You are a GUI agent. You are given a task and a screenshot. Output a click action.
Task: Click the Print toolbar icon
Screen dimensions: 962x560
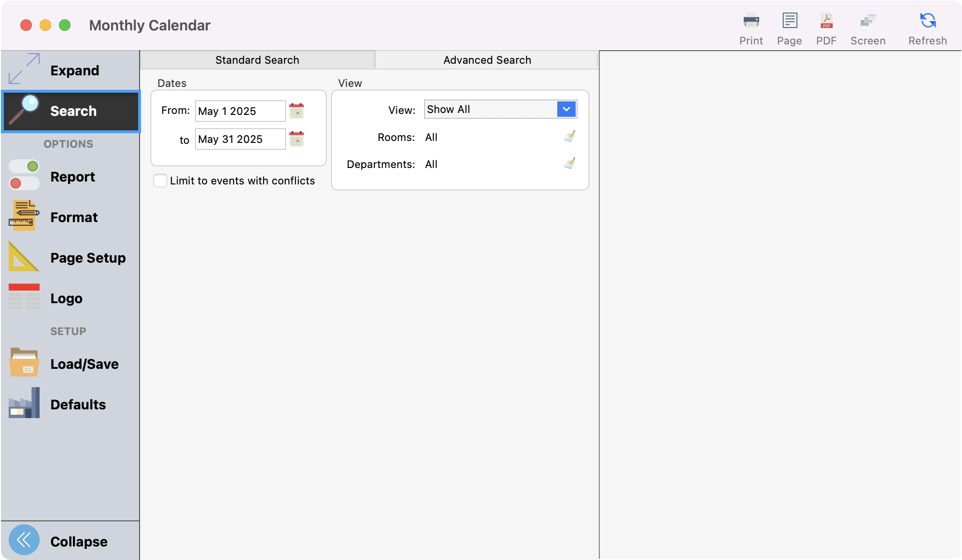pos(751,22)
